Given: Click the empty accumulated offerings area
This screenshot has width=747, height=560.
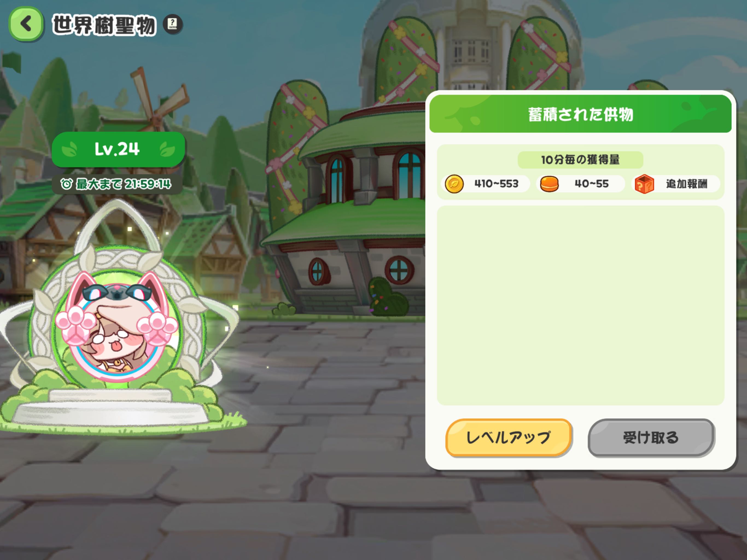Looking at the screenshot, I should tap(580, 305).
